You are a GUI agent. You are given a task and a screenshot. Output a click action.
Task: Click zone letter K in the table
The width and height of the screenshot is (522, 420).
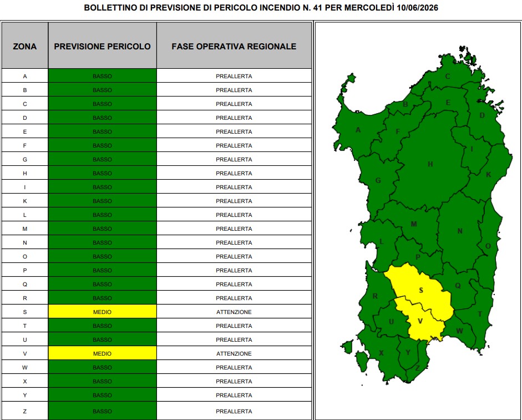click(x=25, y=201)
